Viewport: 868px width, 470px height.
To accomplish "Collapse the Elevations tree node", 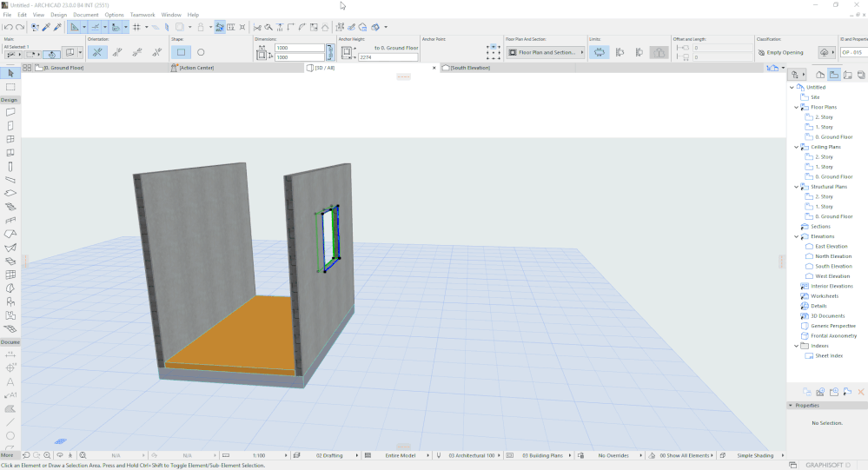I will pos(796,236).
